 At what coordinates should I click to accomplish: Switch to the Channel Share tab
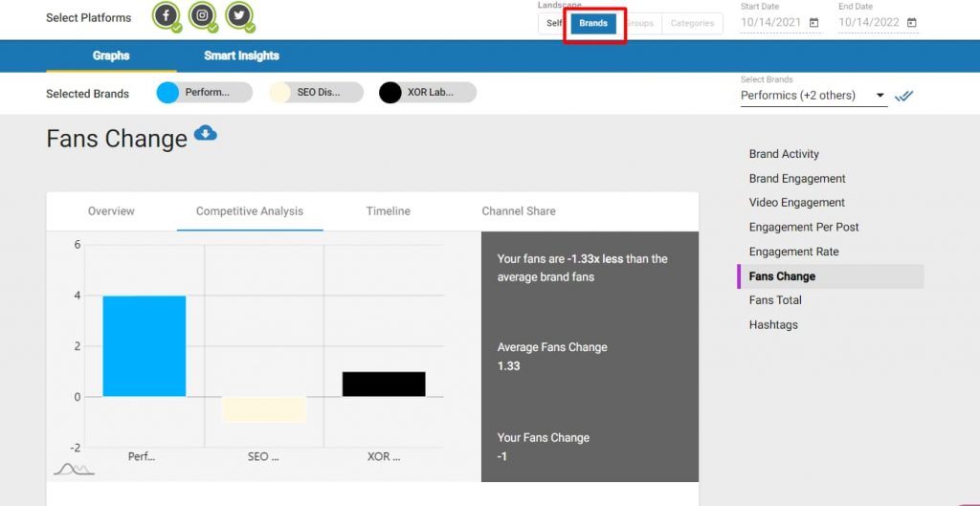[519, 211]
